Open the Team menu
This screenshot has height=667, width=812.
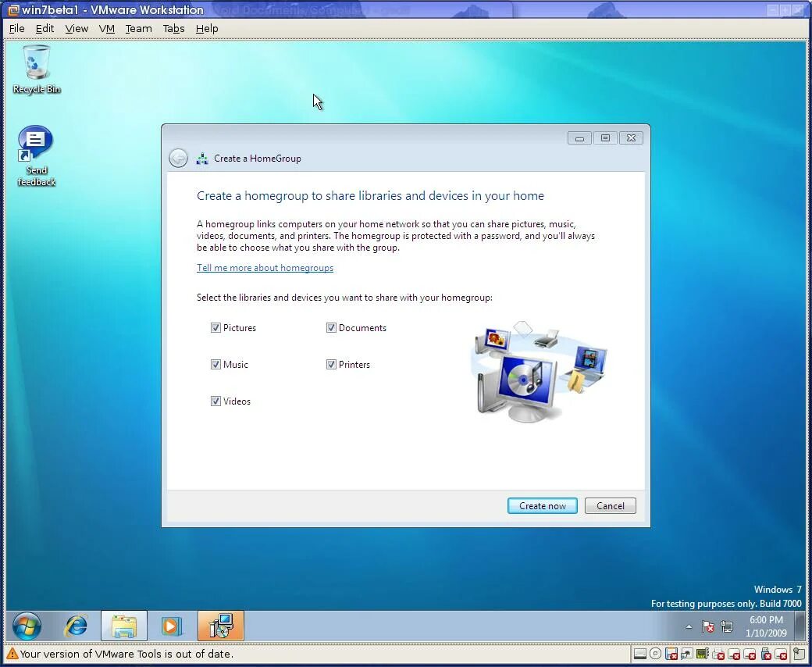[139, 28]
